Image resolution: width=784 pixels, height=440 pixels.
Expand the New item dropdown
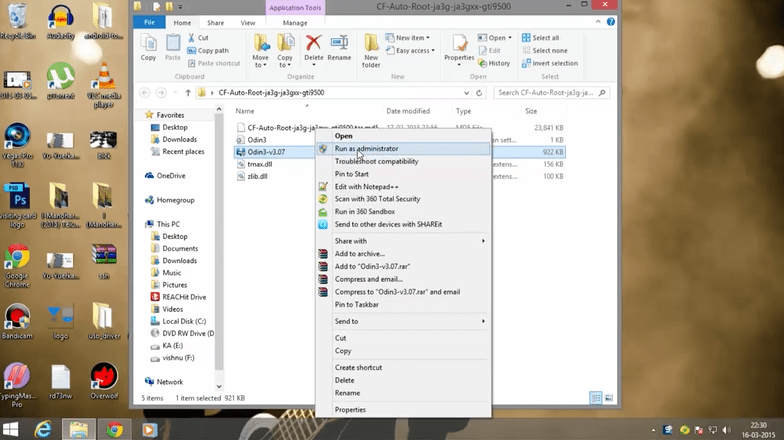tap(408, 38)
